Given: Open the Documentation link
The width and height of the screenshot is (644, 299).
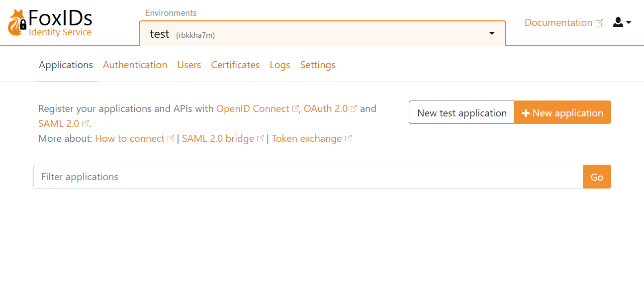Looking at the screenshot, I should click(x=558, y=23).
